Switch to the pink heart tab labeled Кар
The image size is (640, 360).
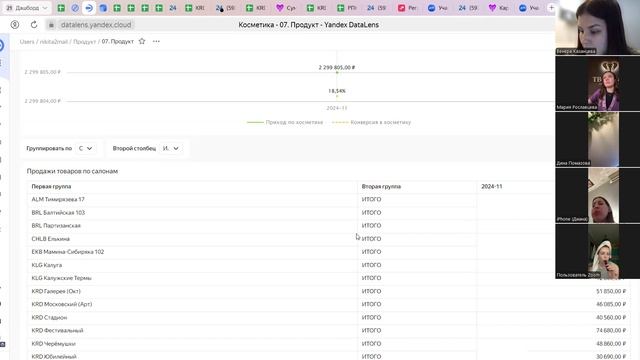click(498, 8)
